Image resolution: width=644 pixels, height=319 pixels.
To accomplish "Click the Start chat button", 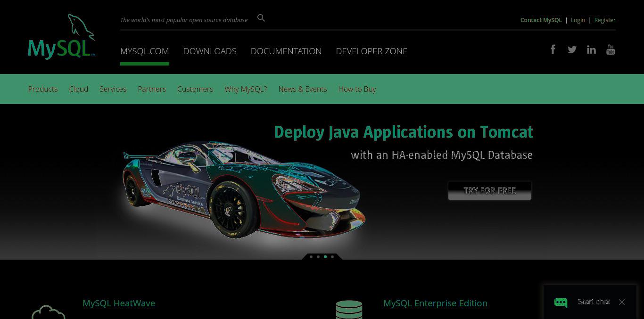I will [x=594, y=302].
